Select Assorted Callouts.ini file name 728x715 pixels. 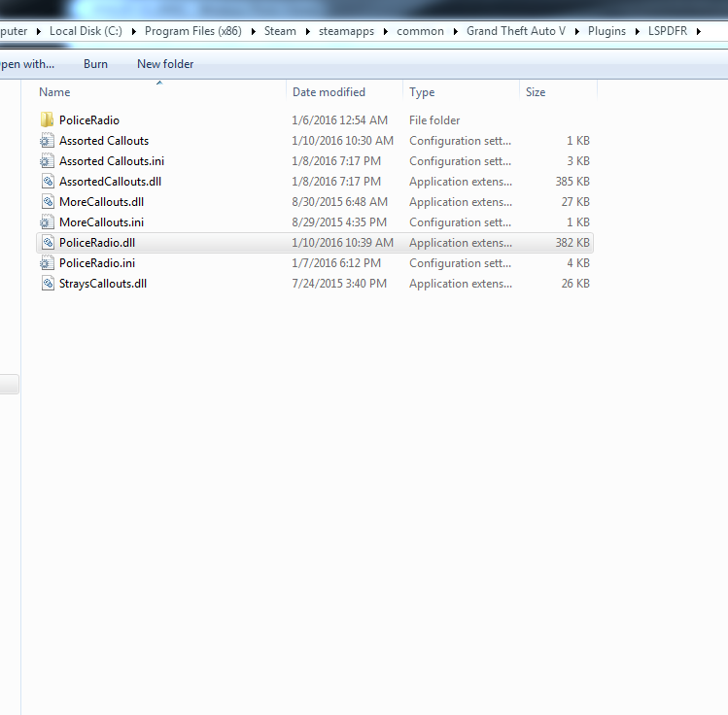pyautogui.click(x=112, y=161)
